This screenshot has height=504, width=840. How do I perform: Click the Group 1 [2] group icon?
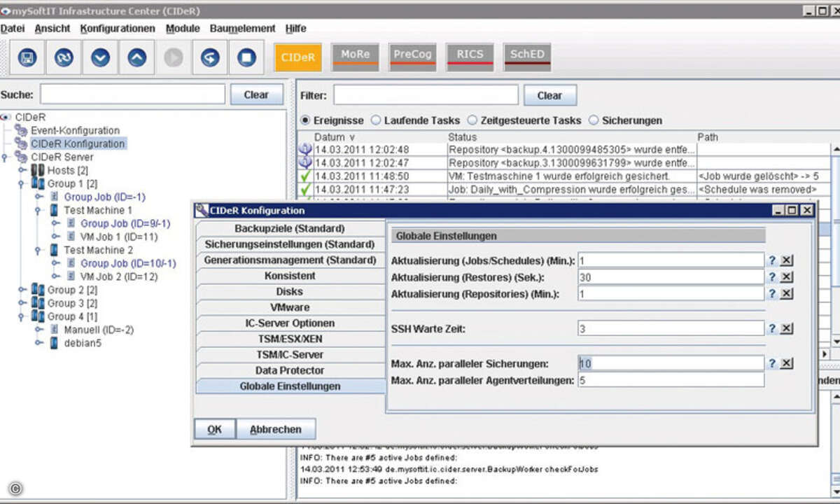coord(37,183)
